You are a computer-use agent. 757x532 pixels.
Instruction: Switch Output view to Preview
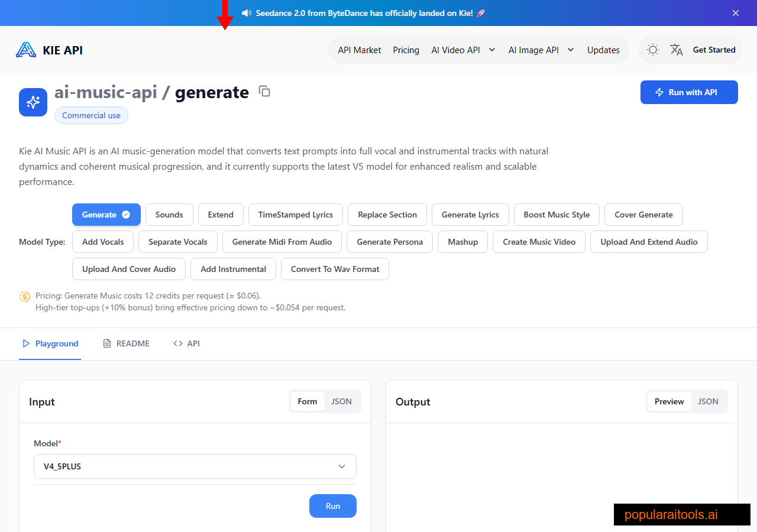coord(669,401)
